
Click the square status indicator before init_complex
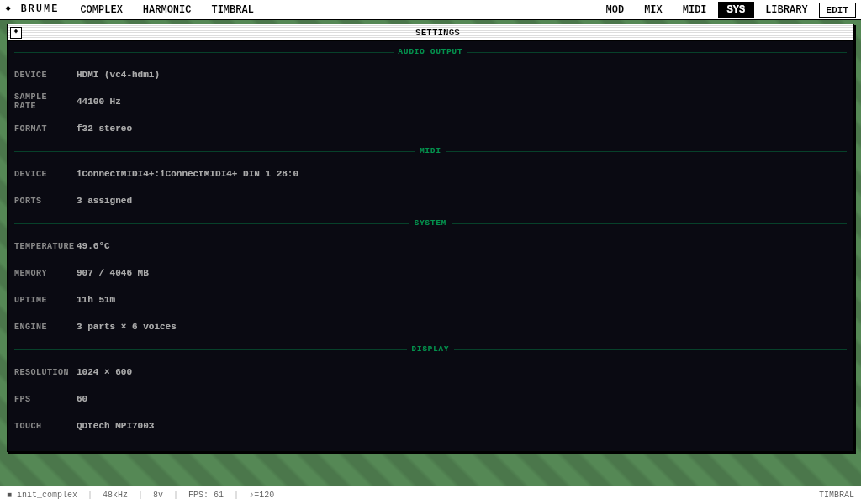8,494
